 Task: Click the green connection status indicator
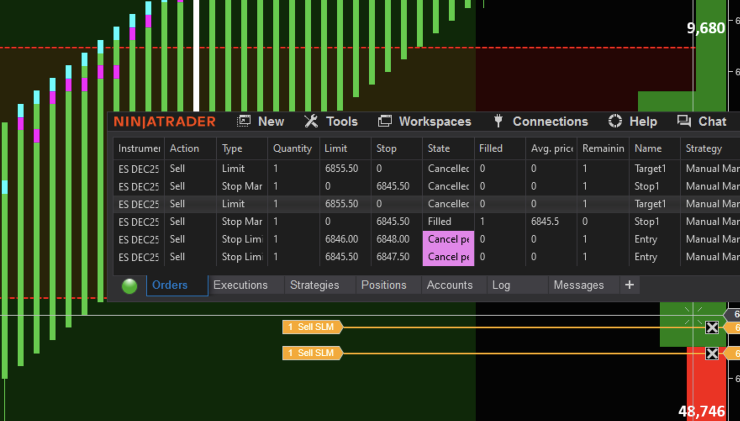[x=129, y=286]
